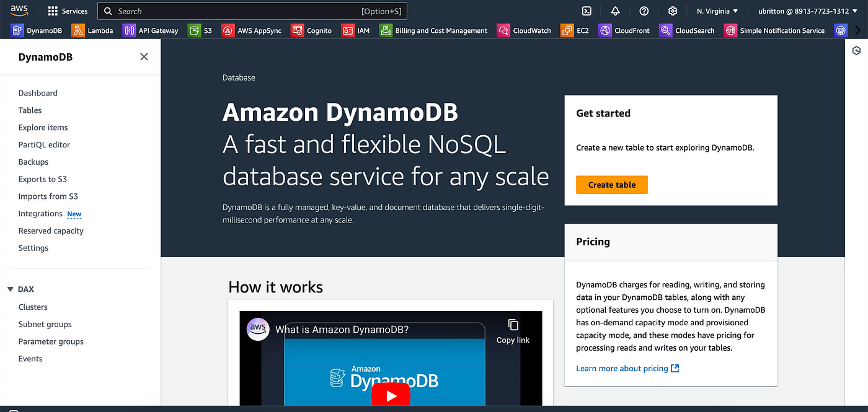Screen dimensions: 868x412
Task: Click the CloudWatch favorite icon
Action: coord(503,30)
